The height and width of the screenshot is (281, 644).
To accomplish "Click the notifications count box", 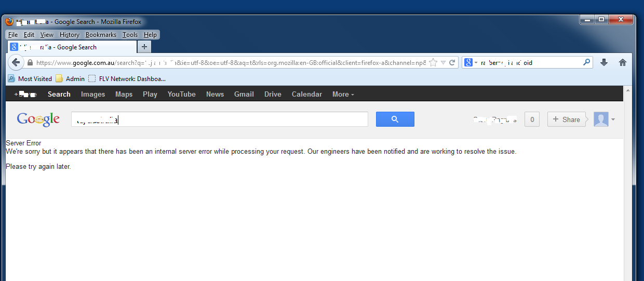I will (532, 119).
